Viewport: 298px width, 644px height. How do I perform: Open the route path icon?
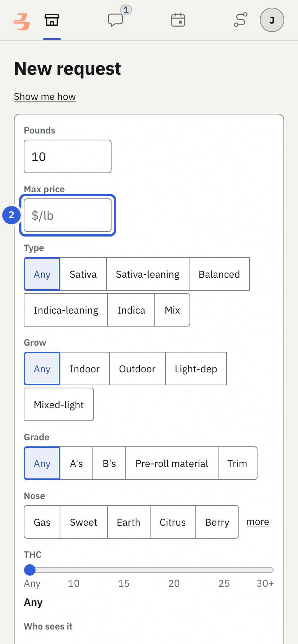coord(241,20)
